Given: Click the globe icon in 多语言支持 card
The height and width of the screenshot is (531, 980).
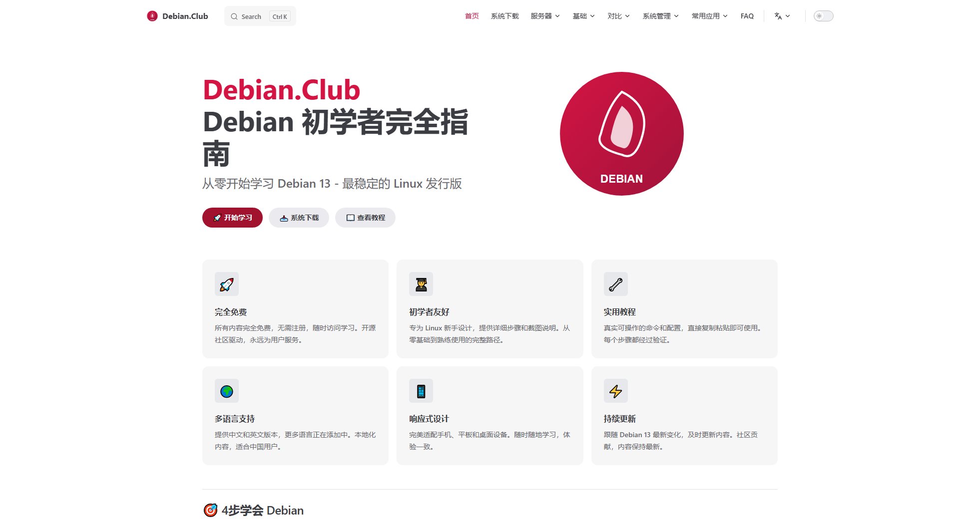Looking at the screenshot, I should tap(227, 391).
